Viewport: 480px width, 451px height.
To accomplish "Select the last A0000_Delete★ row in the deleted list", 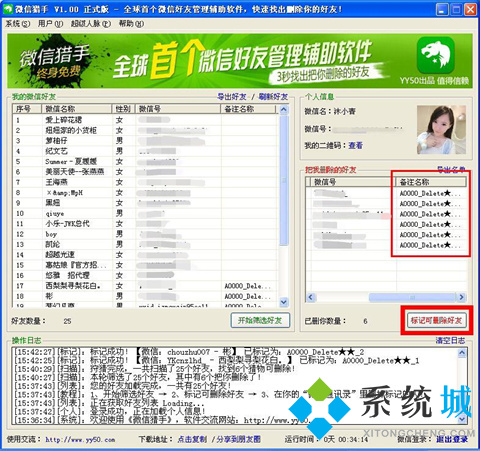I will 386,245.
